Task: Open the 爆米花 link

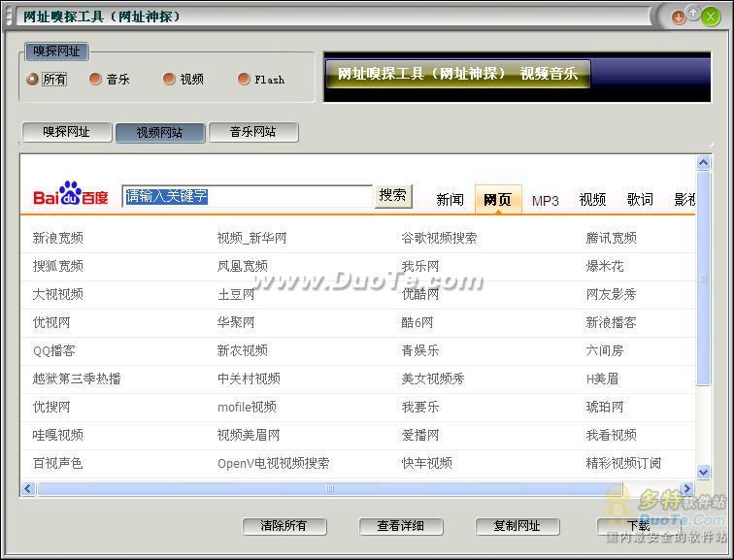Action: 605,266
